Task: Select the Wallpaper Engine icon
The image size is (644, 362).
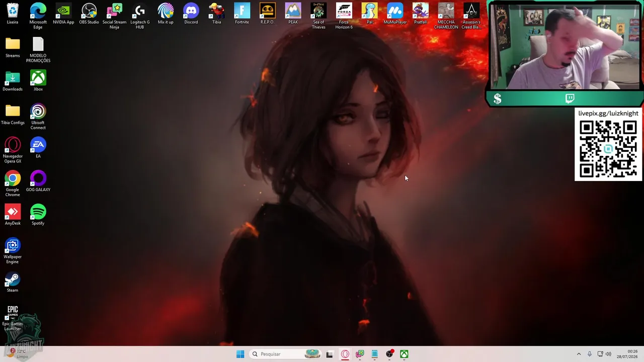Action: tap(13, 250)
